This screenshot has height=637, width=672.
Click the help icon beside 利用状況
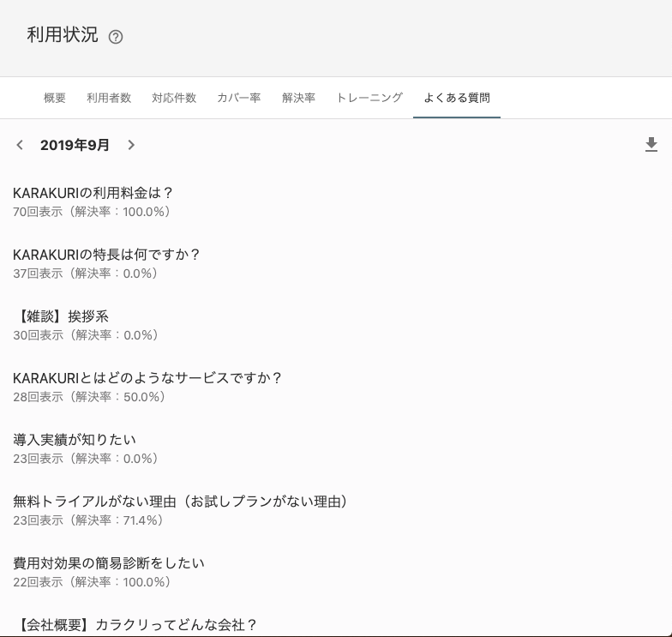pyautogui.click(x=117, y=37)
